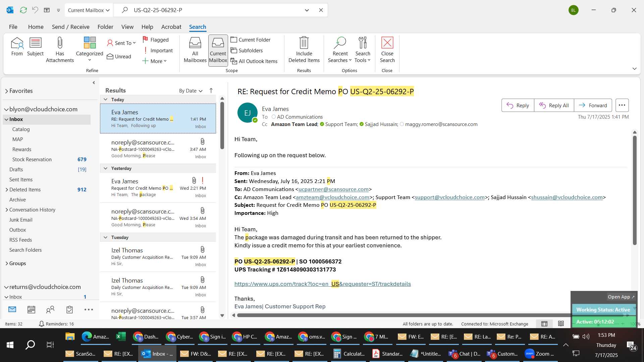644x362 pixels.
Task: Toggle Include Deleted Items
Action: pos(304,50)
